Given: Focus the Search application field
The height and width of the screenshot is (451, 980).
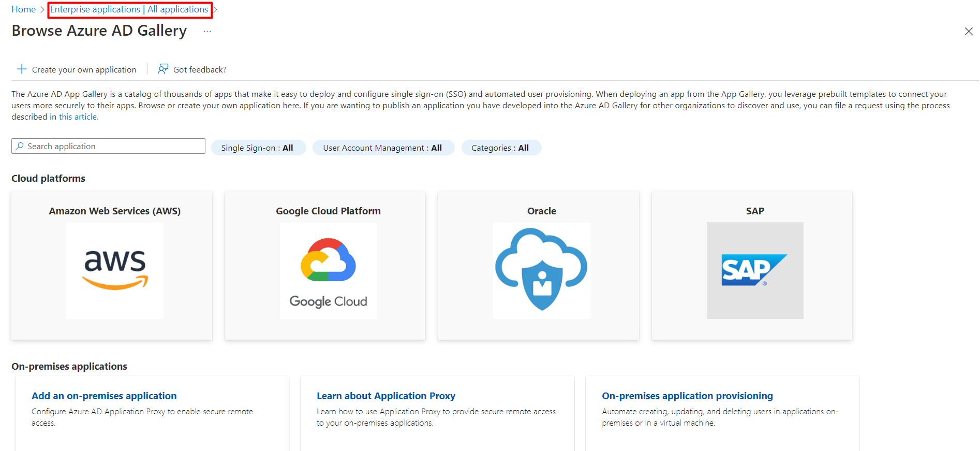Looking at the screenshot, I should 108,146.
